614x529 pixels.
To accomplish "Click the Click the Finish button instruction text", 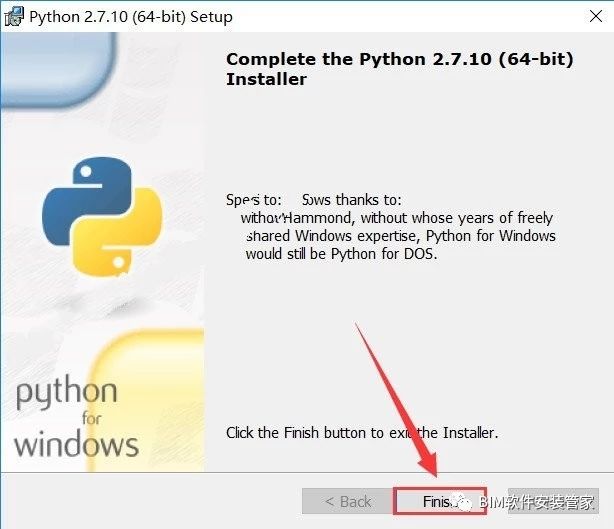I will [362, 433].
